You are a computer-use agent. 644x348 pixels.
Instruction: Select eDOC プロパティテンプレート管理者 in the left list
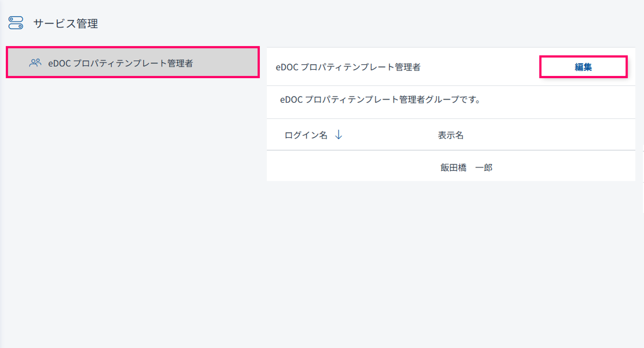[120, 63]
